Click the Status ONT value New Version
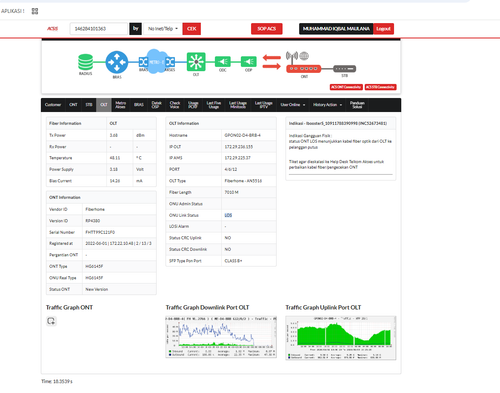 97,289
